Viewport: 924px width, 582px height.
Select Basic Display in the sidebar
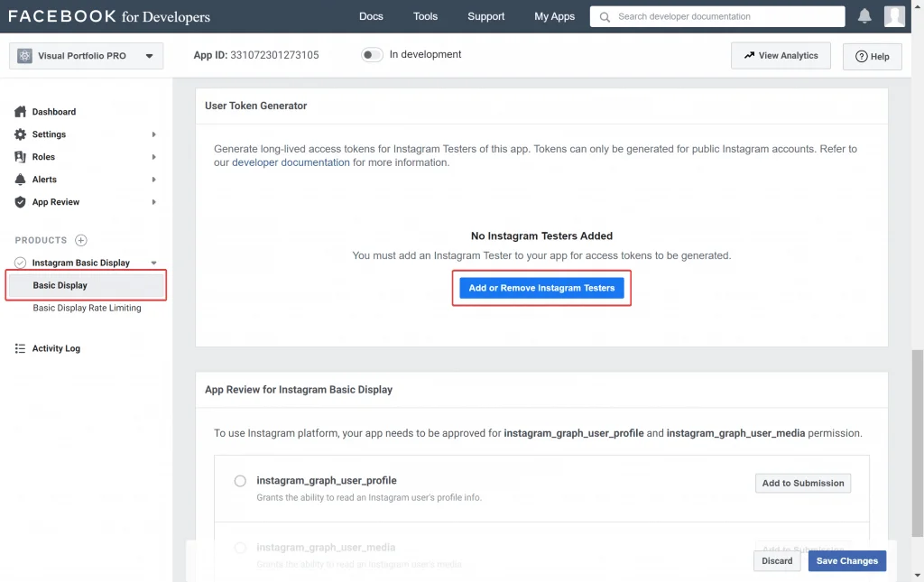click(x=86, y=286)
